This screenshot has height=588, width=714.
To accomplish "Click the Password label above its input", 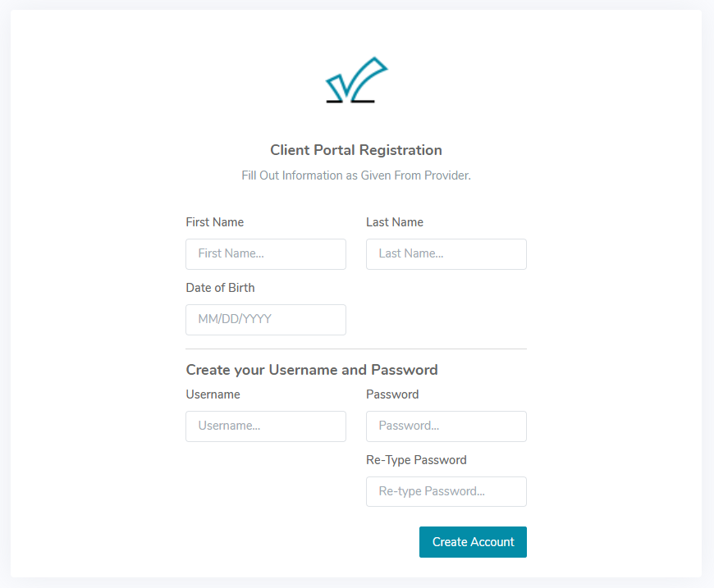I will 392,394.
